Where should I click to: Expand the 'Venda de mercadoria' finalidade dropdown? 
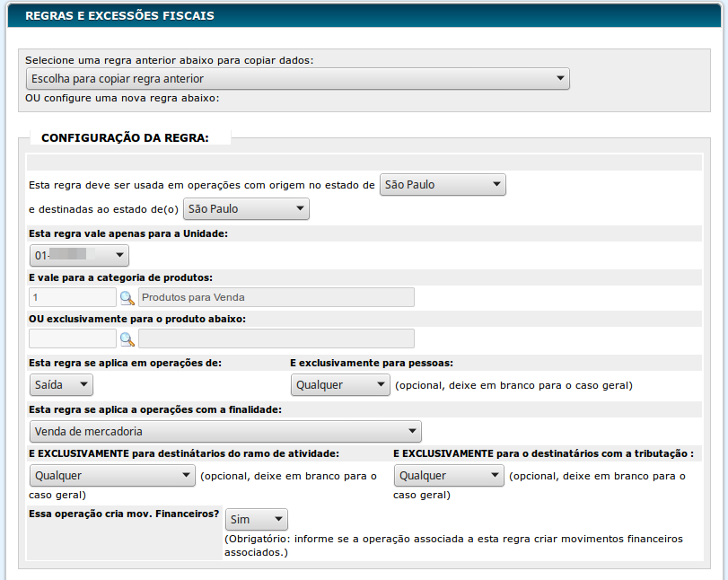point(225,432)
